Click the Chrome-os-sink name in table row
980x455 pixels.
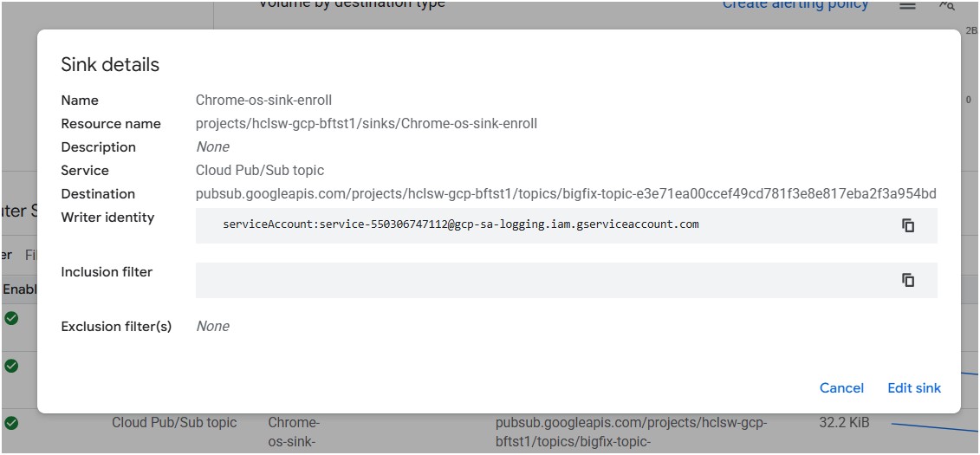tap(294, 432)
